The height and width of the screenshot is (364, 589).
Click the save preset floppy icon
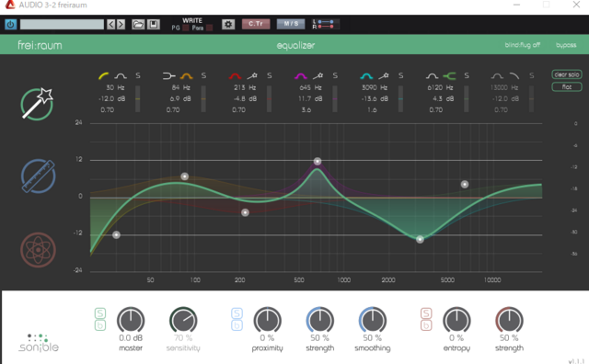(154, 25)
